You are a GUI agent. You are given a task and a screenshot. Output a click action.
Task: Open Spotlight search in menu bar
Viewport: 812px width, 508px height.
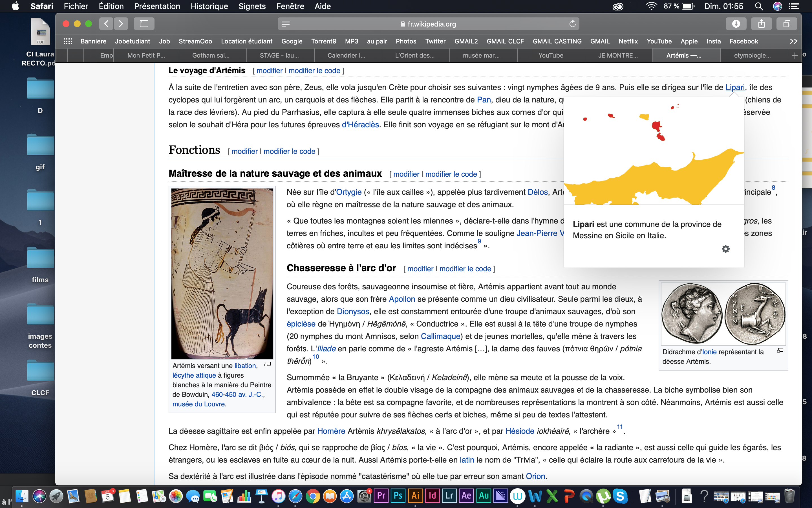click(759, 6)
